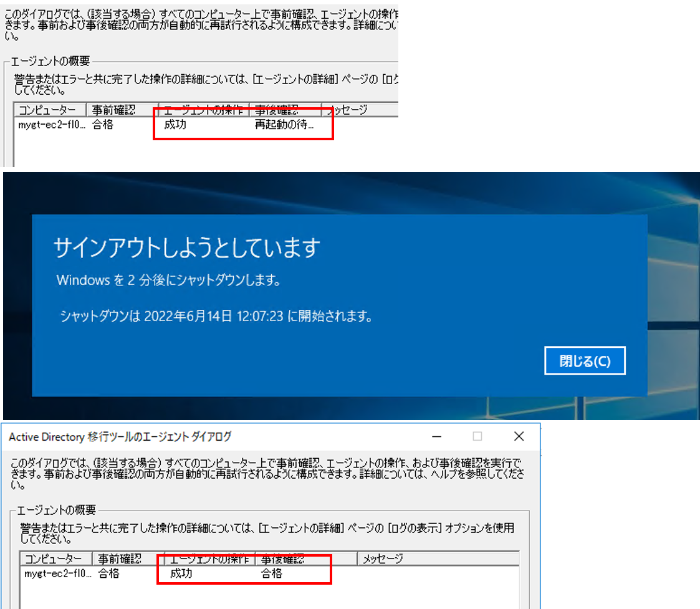Viewport: 700px width, 609px height.
Task: Click the コンピューター column header in the bottom dialog
Action: tap(56, 559)
